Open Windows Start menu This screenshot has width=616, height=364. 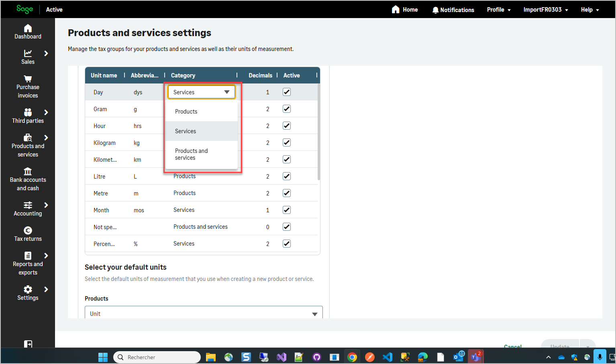click(x=103, y=357)
